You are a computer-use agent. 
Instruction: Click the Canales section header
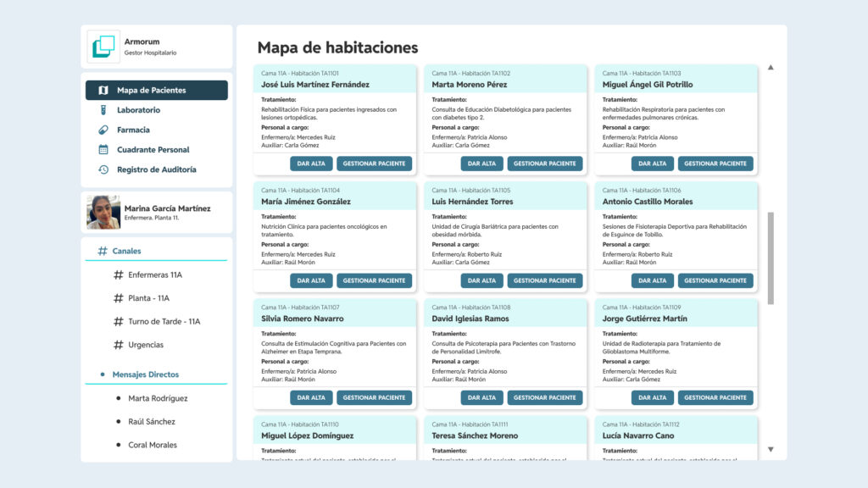coord(126,251)
